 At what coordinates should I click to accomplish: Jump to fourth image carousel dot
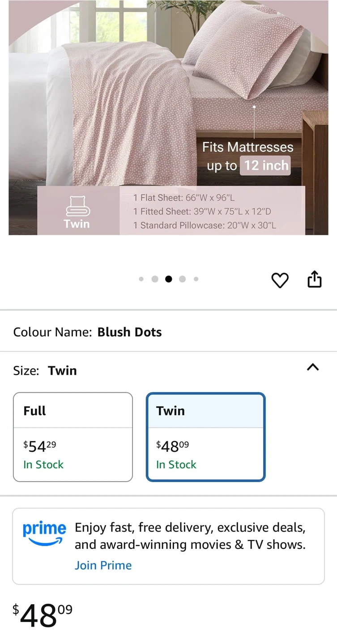(x=182, y=279)
